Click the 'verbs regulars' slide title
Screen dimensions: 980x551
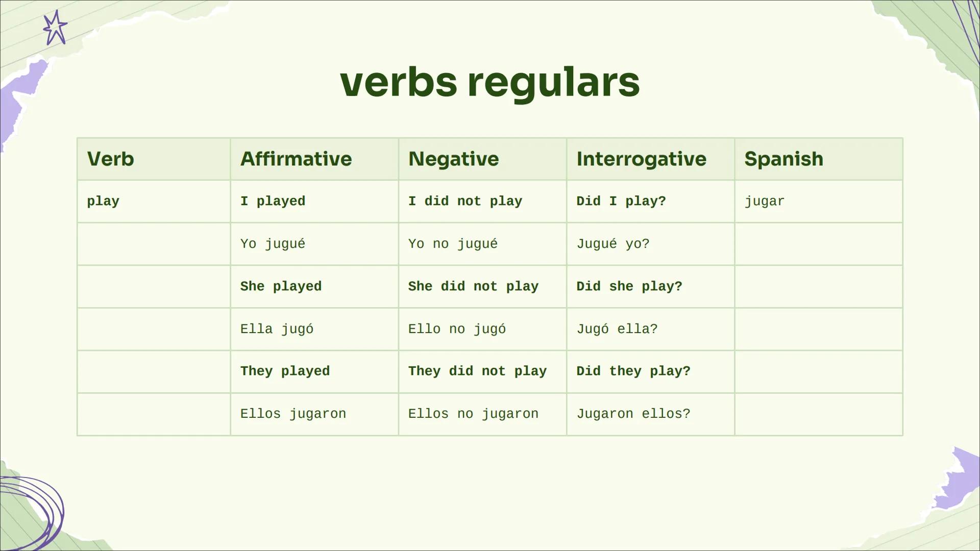pos(489,82)
